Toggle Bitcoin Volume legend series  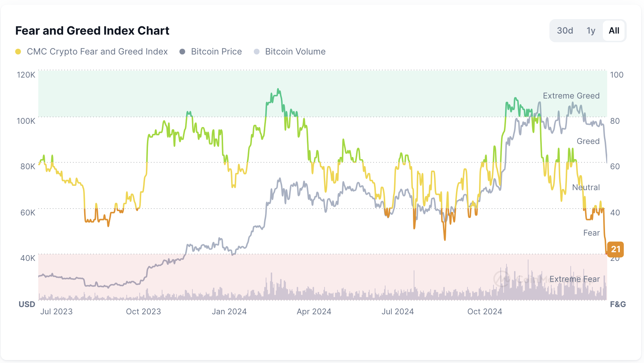[290, 52]
